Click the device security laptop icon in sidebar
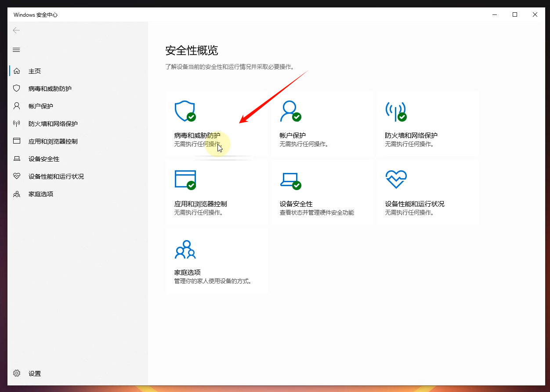This screenshot has height=392, width=550. [17, 158]
